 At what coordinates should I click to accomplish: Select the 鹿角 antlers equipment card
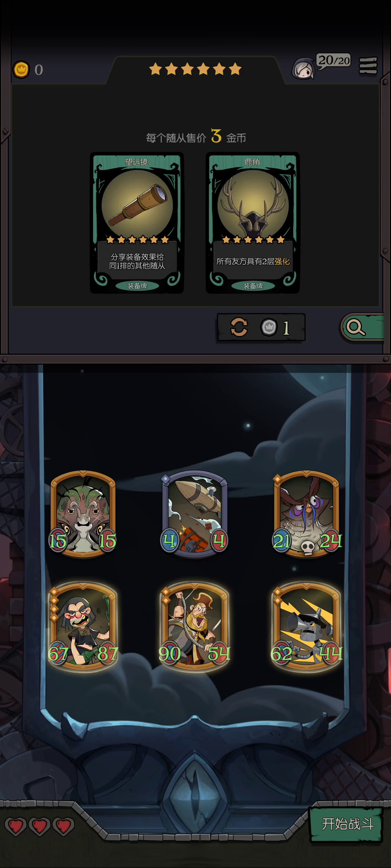(253, 223)
